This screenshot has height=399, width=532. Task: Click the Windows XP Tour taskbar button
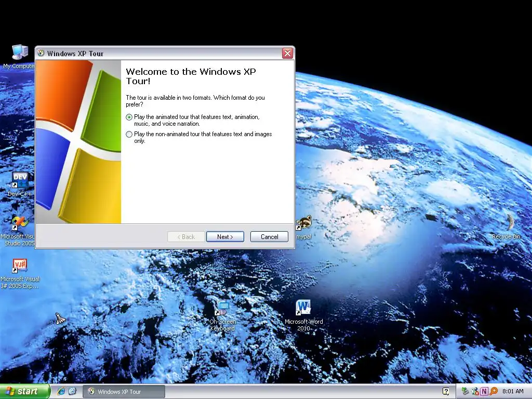click(124, 392)
